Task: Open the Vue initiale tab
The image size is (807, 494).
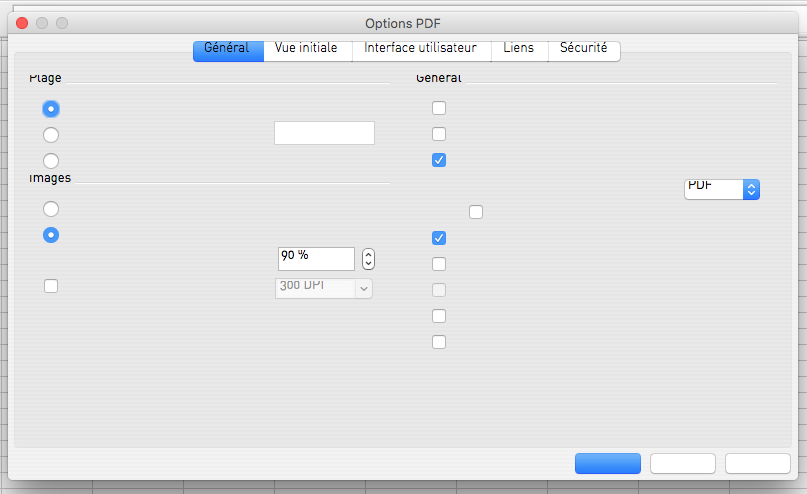Action: (306, 49)
